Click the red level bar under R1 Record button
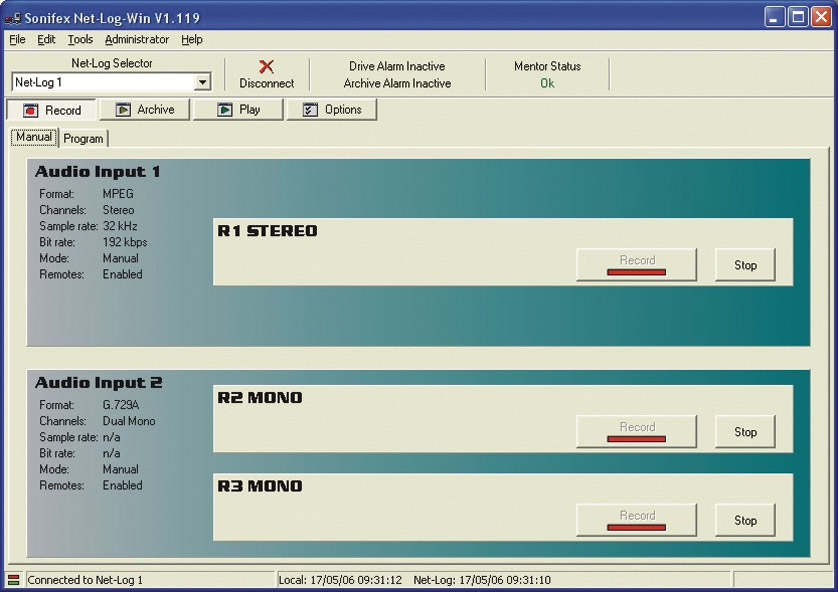Viewport: 838px width, 592px height. point(636,272)
